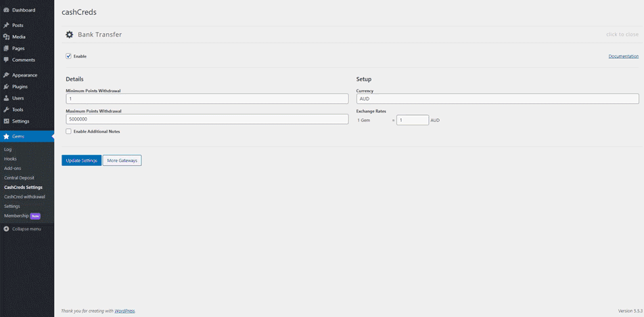Open the Tools menu
Image resolution: width=644 pixels, height=317 pixels.
coord(27,110)
